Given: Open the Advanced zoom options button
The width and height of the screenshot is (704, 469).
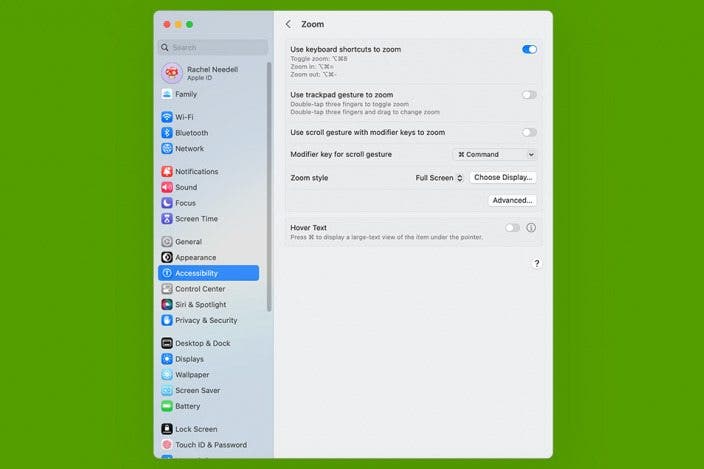Looking at the screenshot, I should pos(512,200).
